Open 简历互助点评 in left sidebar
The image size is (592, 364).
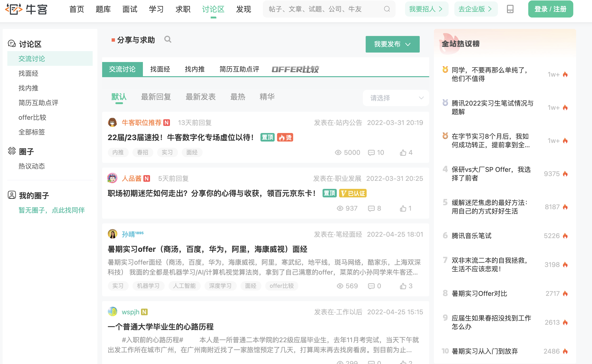coord(38,103)
